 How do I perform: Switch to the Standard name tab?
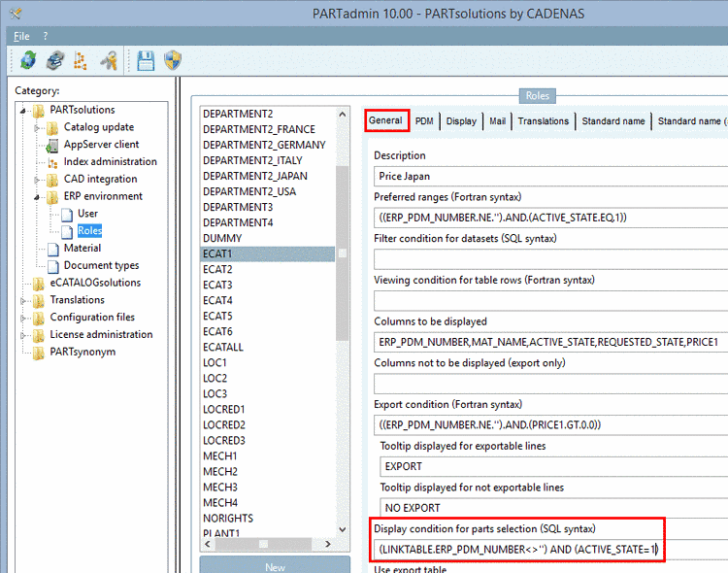point(613,121)
